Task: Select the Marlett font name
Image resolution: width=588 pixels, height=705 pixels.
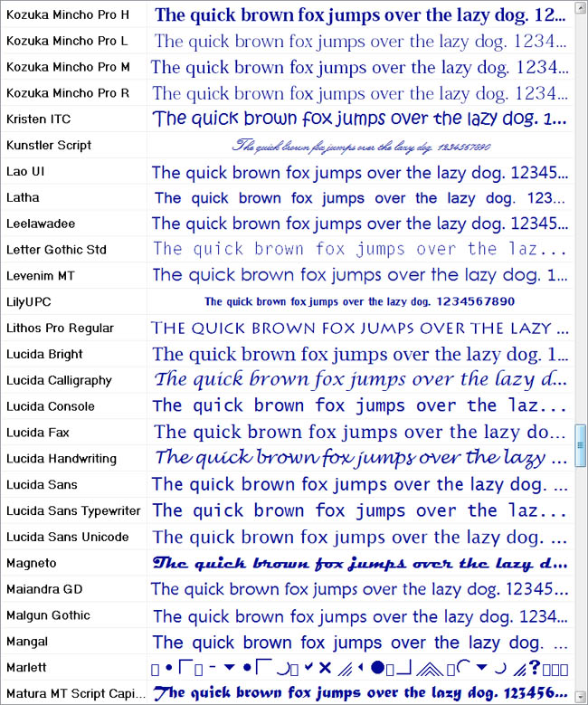Action: tap(26, 667)
